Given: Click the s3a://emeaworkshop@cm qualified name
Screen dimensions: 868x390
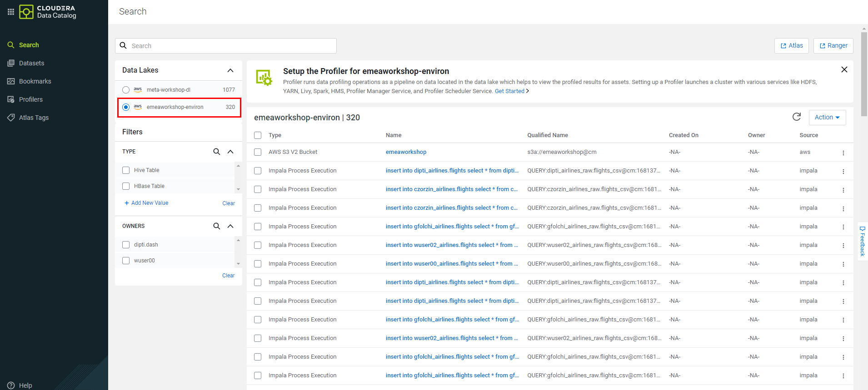Looking at the screenshot, I should pos(562,152).
